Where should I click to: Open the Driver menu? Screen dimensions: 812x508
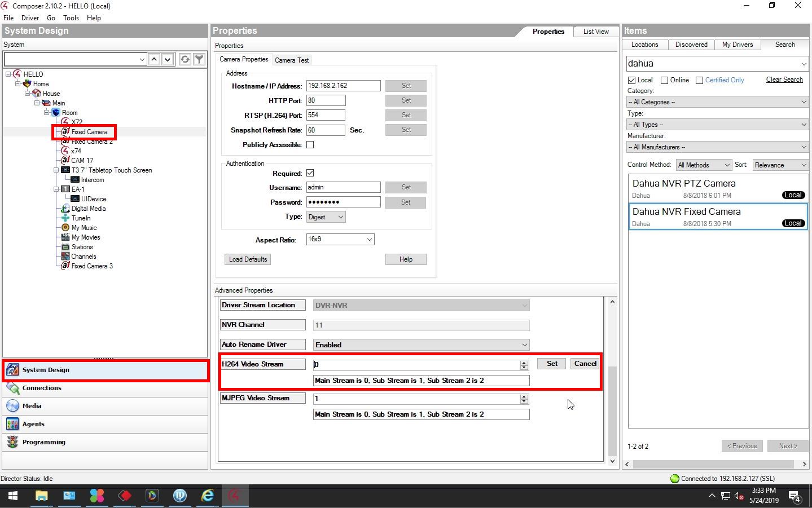tap(30, 18)
